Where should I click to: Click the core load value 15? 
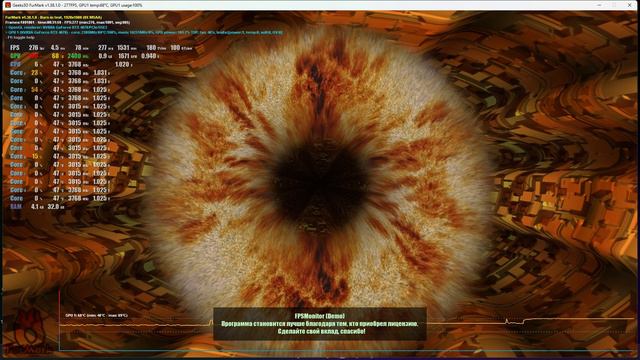click(35, 156)
